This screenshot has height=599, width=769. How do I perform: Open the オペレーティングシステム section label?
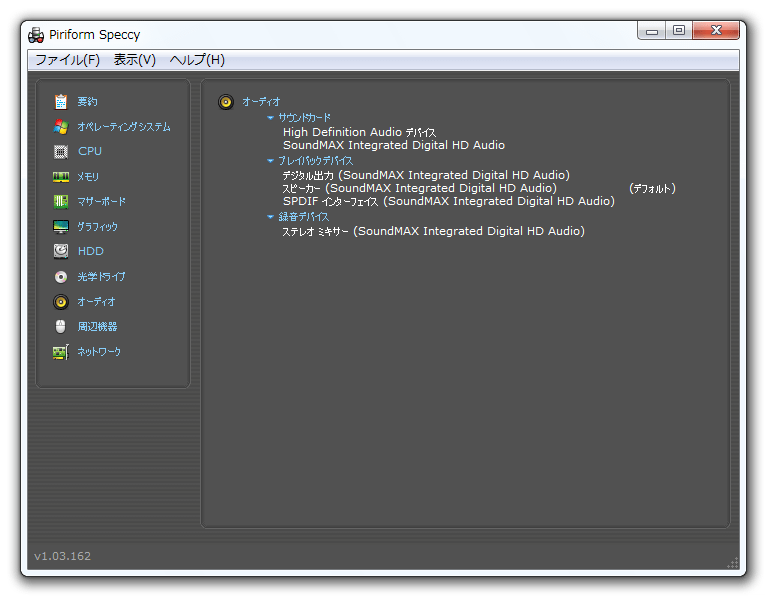click(124, 127)
